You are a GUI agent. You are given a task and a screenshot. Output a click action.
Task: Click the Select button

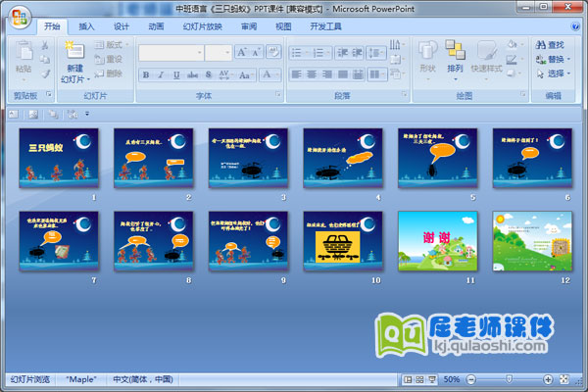(x=553, y=73)
